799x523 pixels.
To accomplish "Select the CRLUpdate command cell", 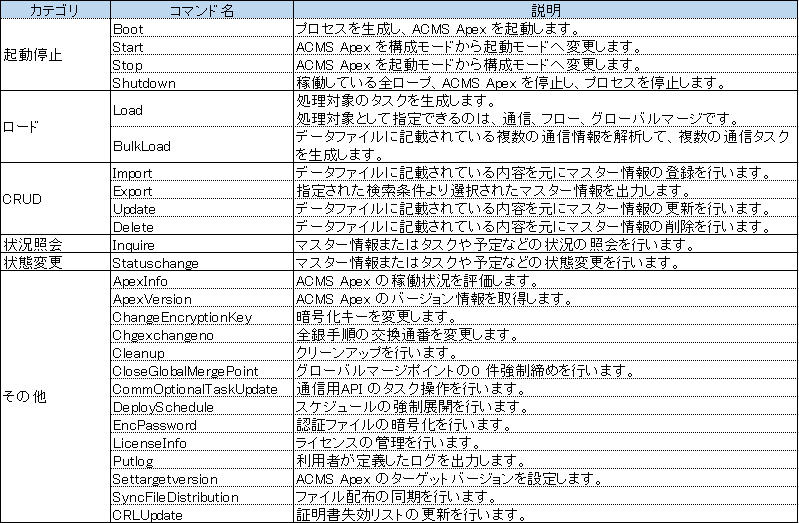I will (x=201, y=514).
